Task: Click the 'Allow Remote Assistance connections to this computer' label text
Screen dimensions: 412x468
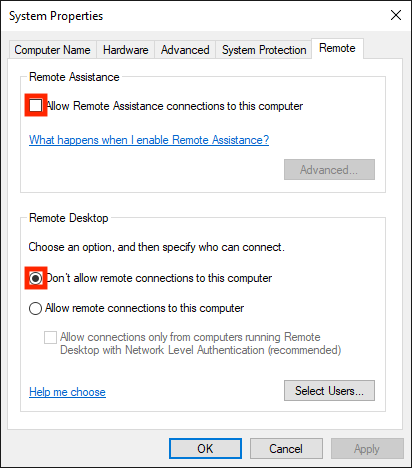Action: point(174,106)
